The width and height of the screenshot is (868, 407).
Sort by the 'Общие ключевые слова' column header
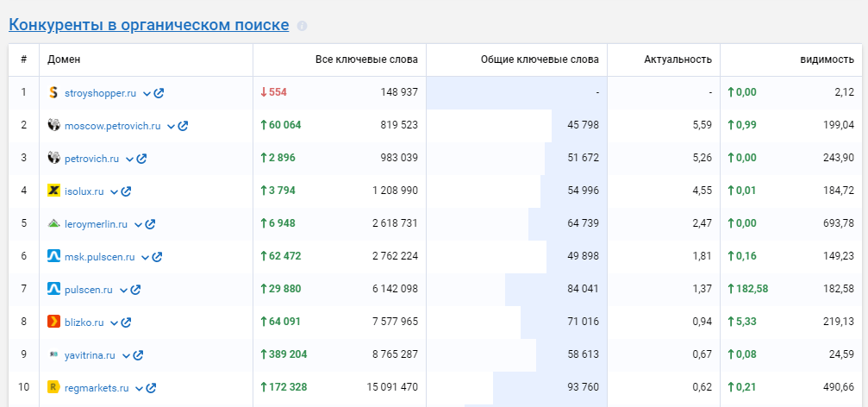point(540,59)
